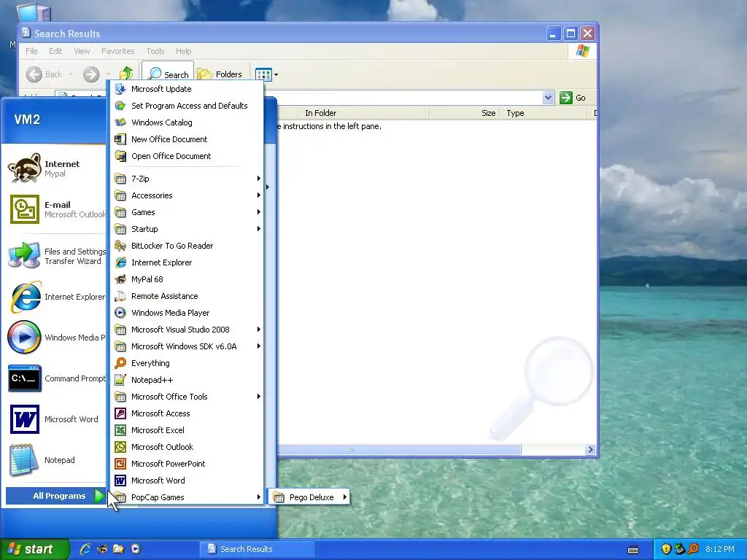Choose Open Office Document

tap(187, 156)
